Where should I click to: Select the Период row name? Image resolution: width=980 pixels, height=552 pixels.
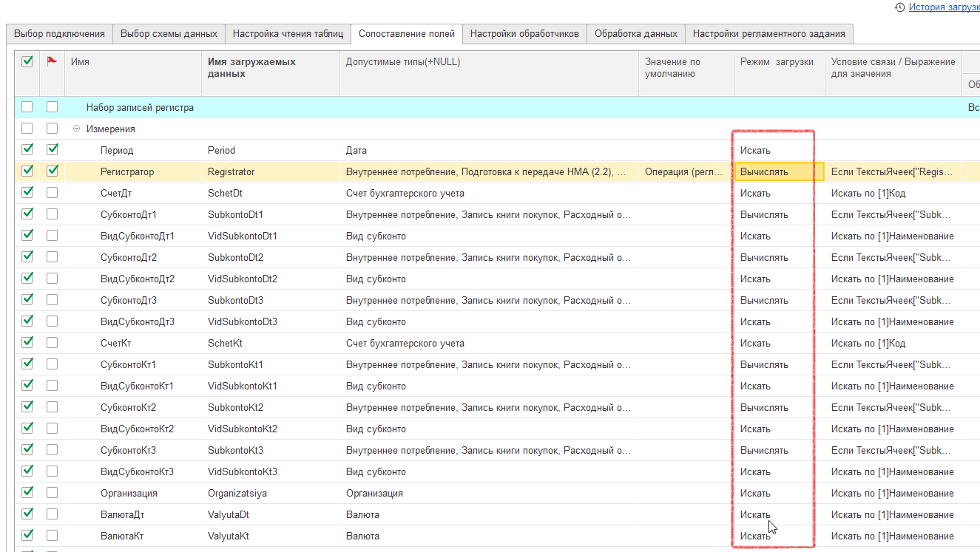pos(117,150)
